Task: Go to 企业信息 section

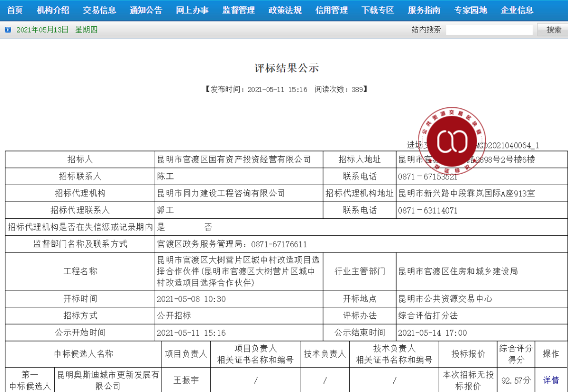Action: pos(517,10)
